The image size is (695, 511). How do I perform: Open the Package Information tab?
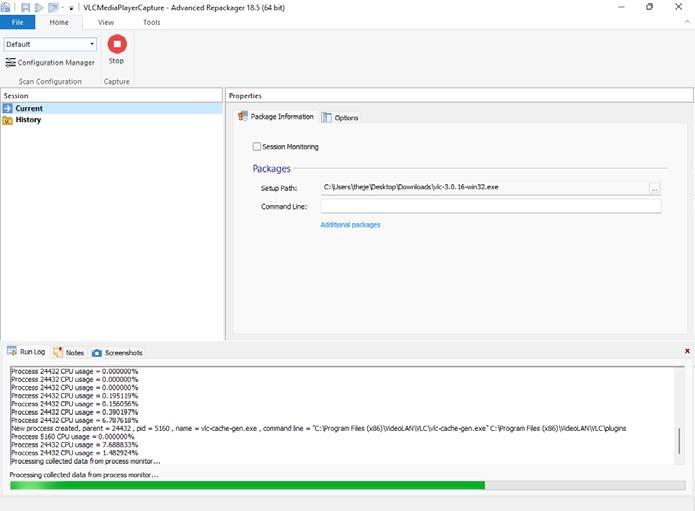click(276, 117)
